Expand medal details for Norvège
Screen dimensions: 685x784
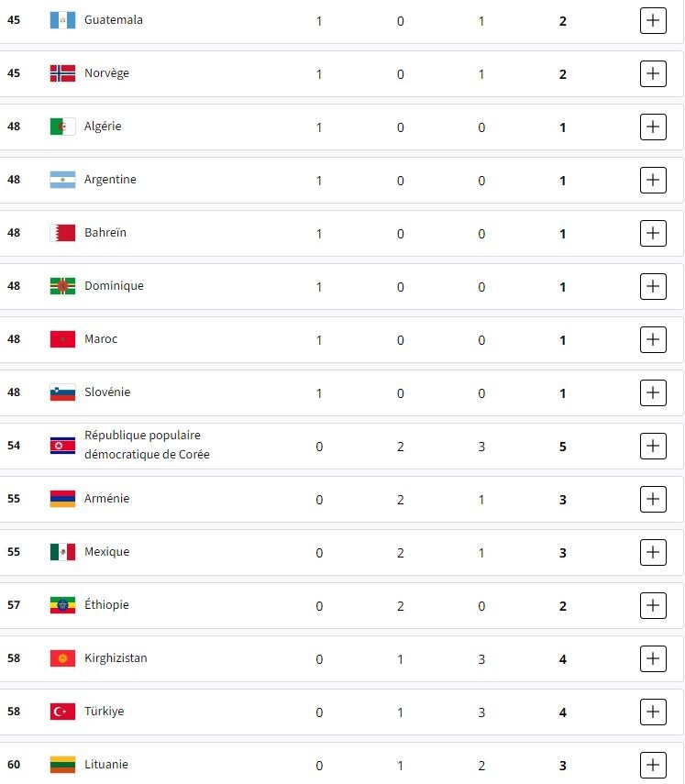[x=653, y=73]
